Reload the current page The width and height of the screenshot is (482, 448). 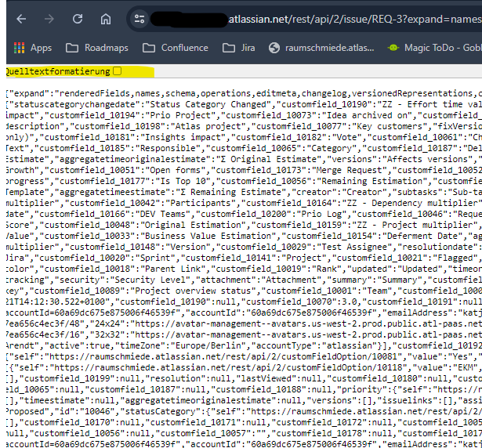(78, 19)
